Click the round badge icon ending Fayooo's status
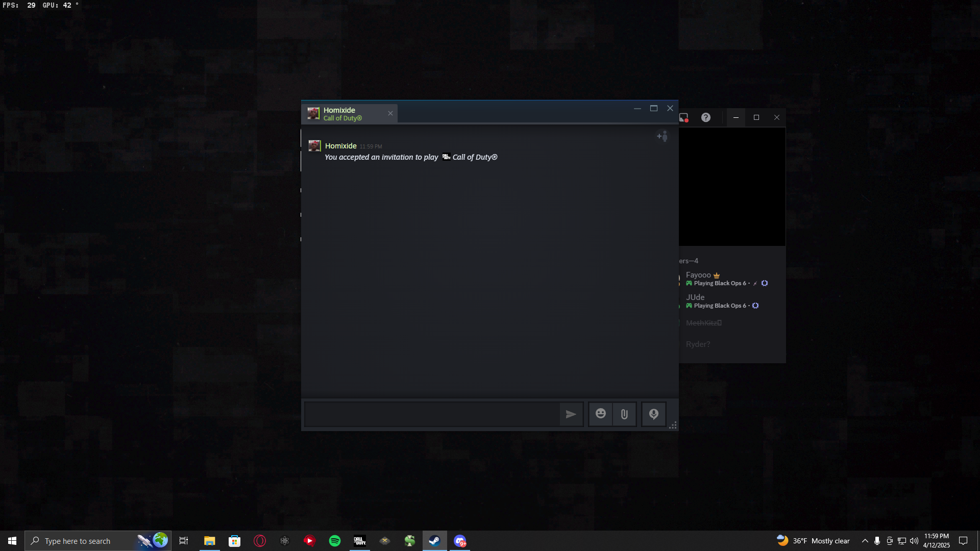 tap(765, 284)
